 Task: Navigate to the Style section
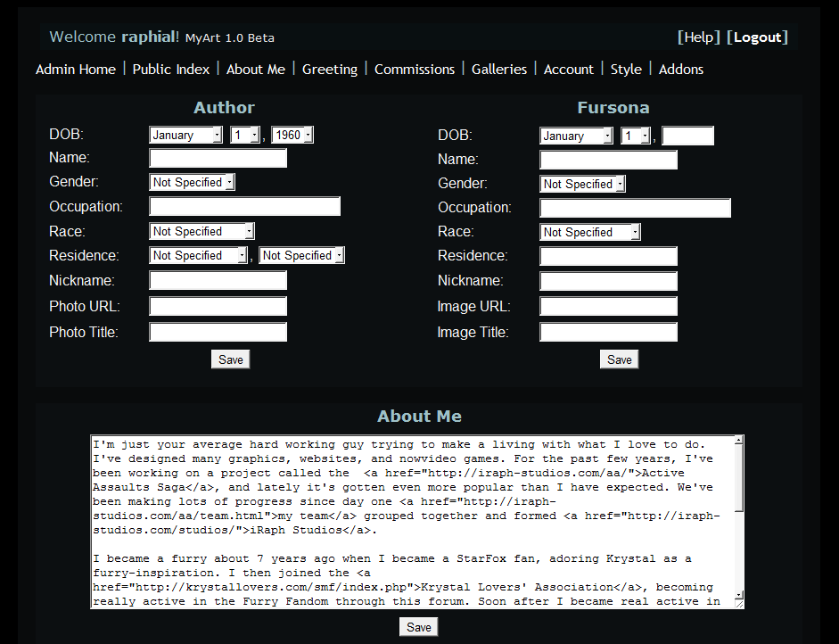pyautogui.click(x=626, y=69)
